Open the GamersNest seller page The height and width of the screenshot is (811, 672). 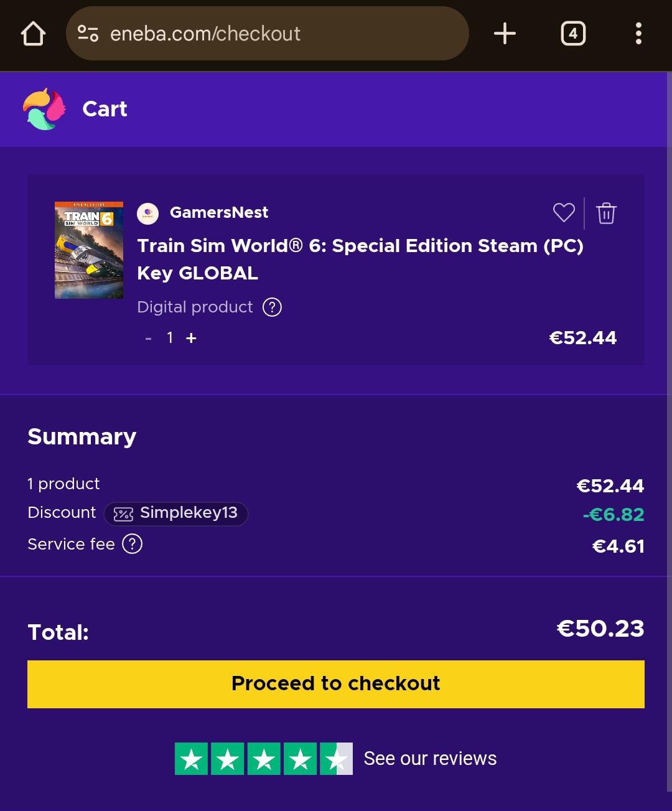point(218,213)
